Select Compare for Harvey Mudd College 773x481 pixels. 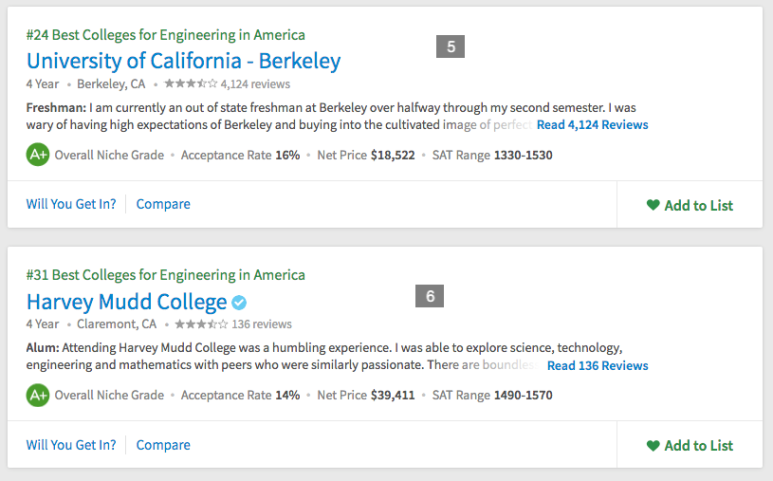click(x=163, y=445)
